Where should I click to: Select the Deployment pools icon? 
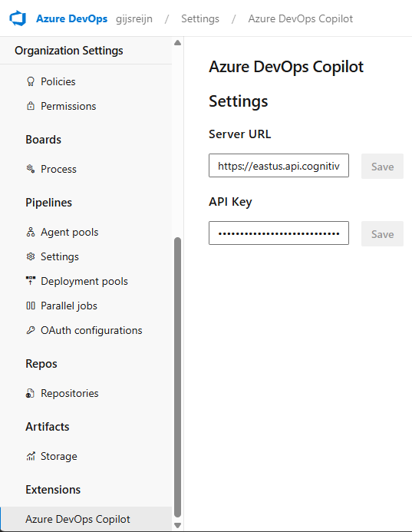coord(31,281)
